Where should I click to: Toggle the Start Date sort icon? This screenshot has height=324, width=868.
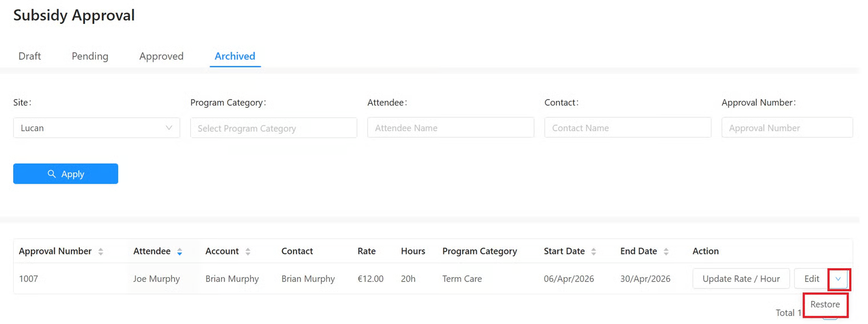point(594,252)
